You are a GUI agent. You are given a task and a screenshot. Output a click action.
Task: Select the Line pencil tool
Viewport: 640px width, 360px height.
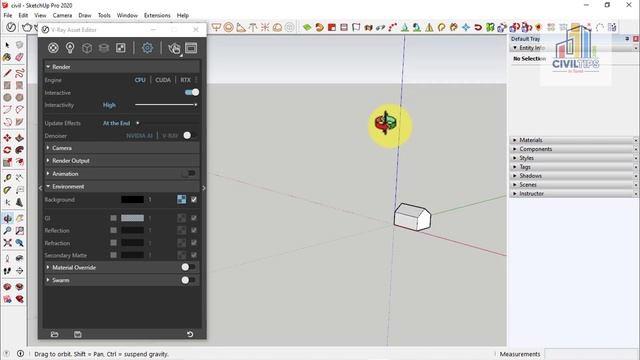click(x=7, y=73)
